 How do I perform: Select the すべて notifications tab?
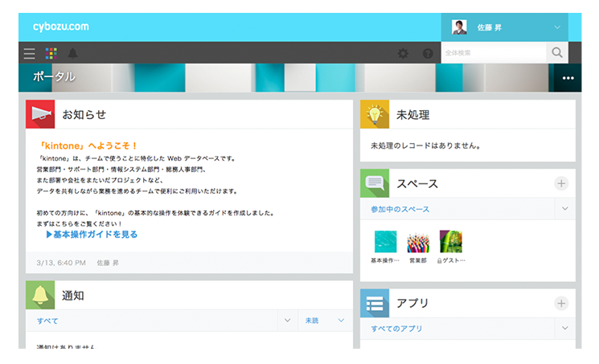tap(48, 321)
